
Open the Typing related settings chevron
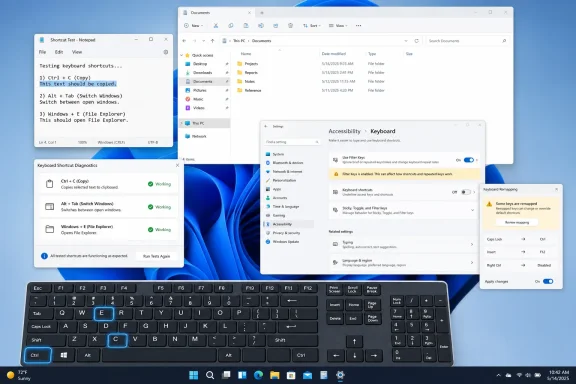[472, 245]
